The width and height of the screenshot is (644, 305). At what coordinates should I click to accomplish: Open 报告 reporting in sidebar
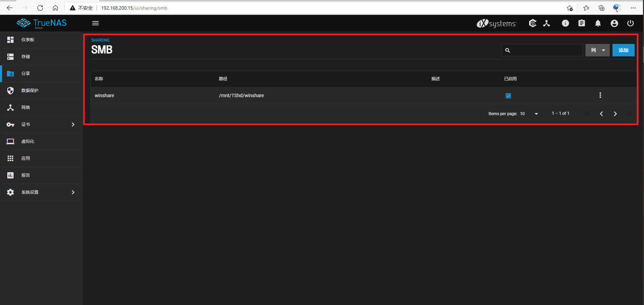(x=42, y=175)
